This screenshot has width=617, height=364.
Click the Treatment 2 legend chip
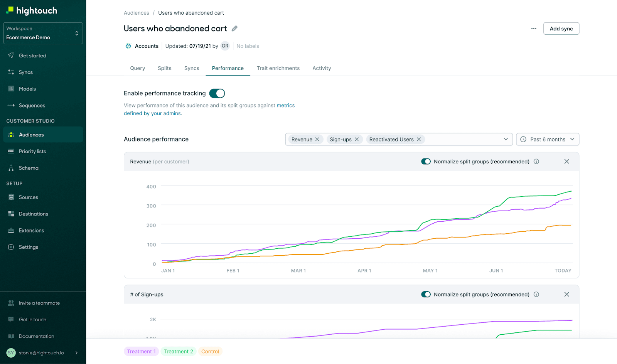point(178,351)
